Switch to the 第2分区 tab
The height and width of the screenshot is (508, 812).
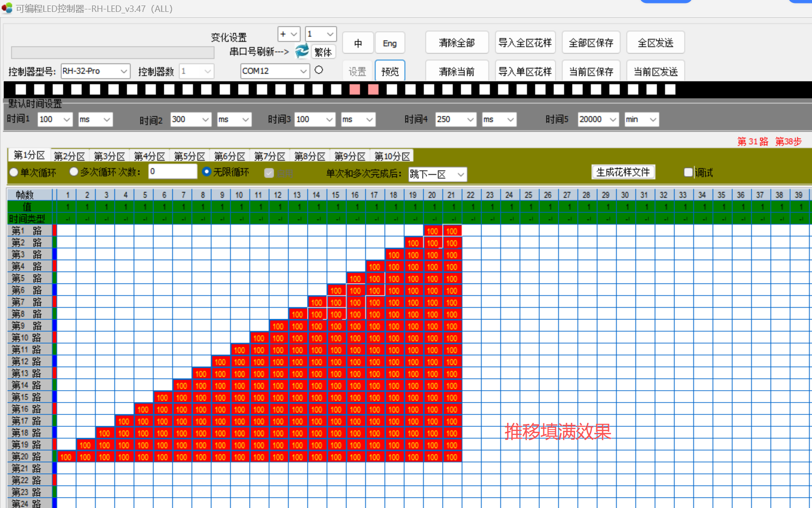(69, 155)
